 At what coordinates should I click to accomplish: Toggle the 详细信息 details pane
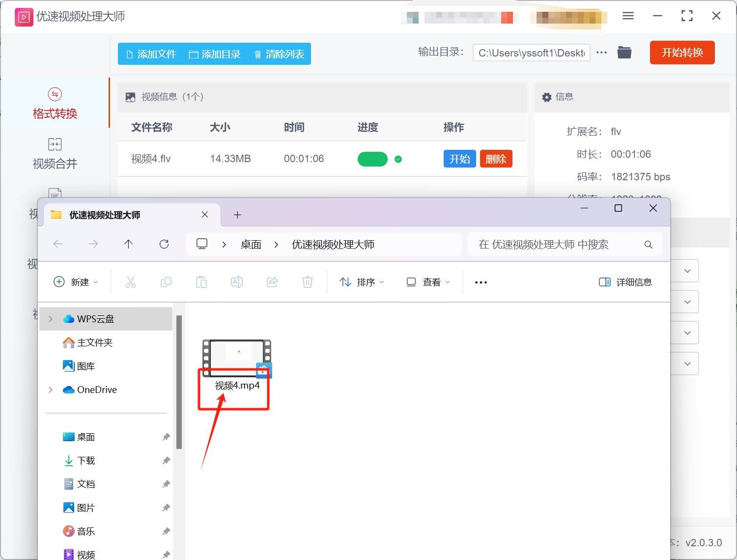click(x=625, y=282)
